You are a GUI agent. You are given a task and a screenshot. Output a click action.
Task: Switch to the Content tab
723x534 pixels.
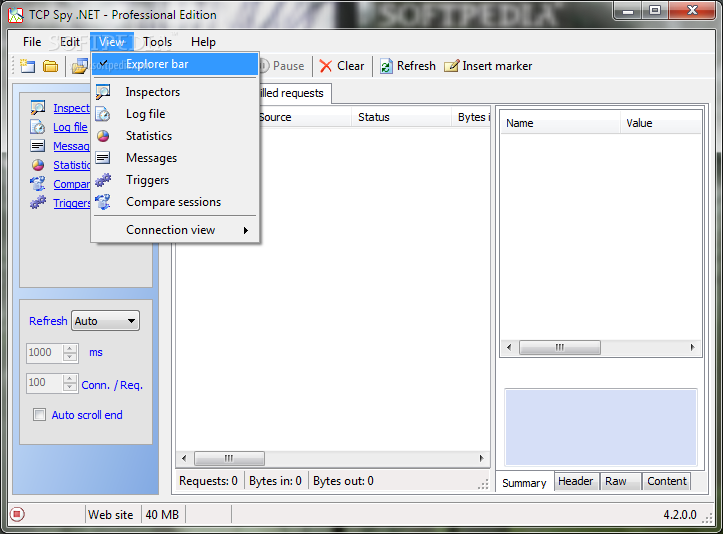(667, 481)
